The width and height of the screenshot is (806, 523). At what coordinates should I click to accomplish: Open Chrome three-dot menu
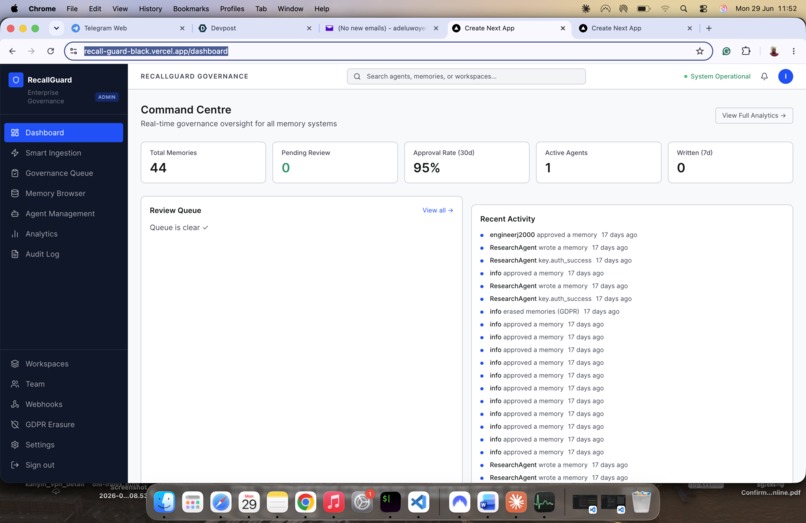coord(794,51)
